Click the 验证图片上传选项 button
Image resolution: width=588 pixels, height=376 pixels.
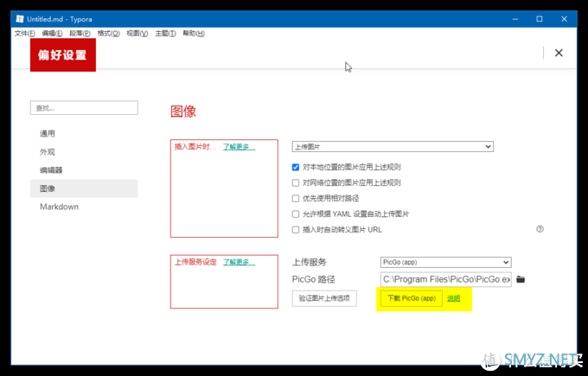pos(324,298)
